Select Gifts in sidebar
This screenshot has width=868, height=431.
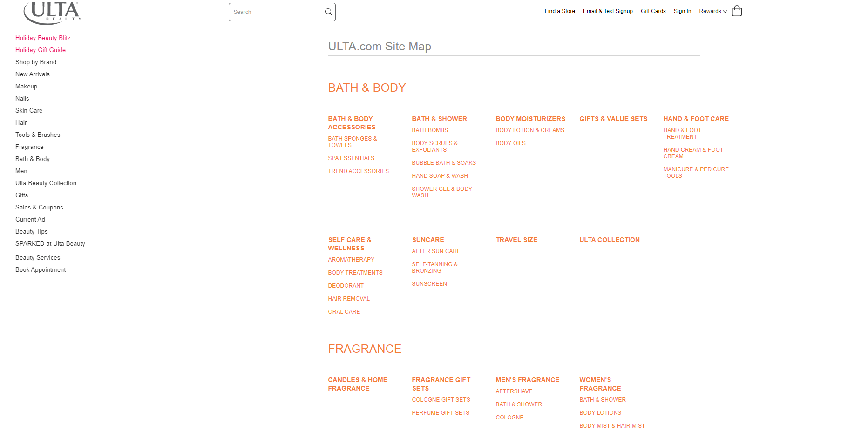pos(22,195)
